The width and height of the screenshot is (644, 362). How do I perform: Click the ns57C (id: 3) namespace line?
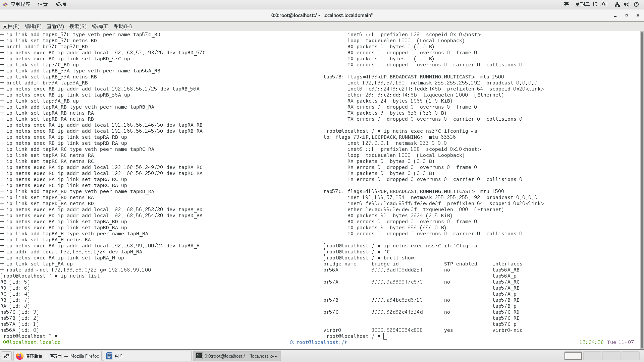tap(19, 312)
